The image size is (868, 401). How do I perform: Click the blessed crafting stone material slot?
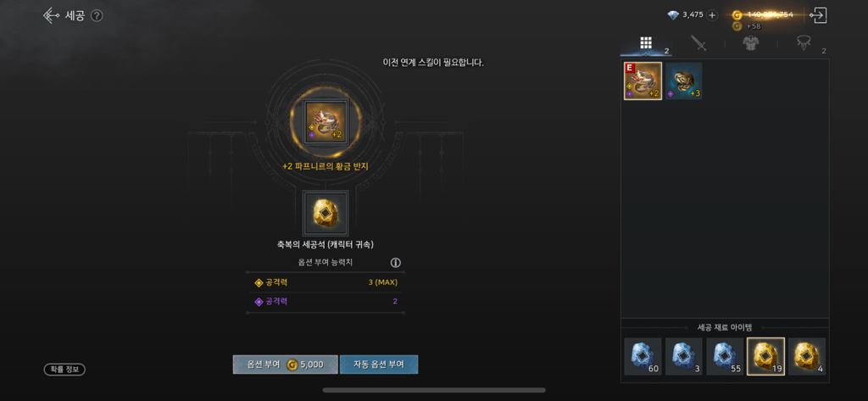coord(325,214)
